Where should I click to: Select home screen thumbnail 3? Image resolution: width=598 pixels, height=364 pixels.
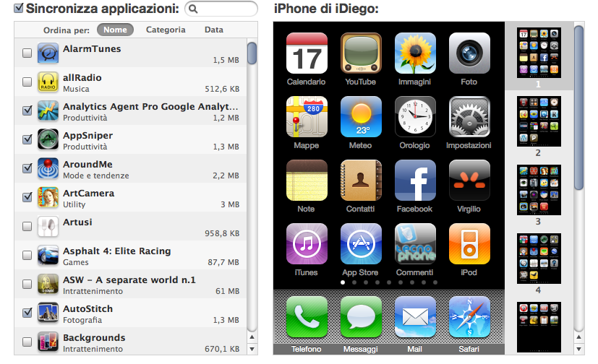pos(538,191)
